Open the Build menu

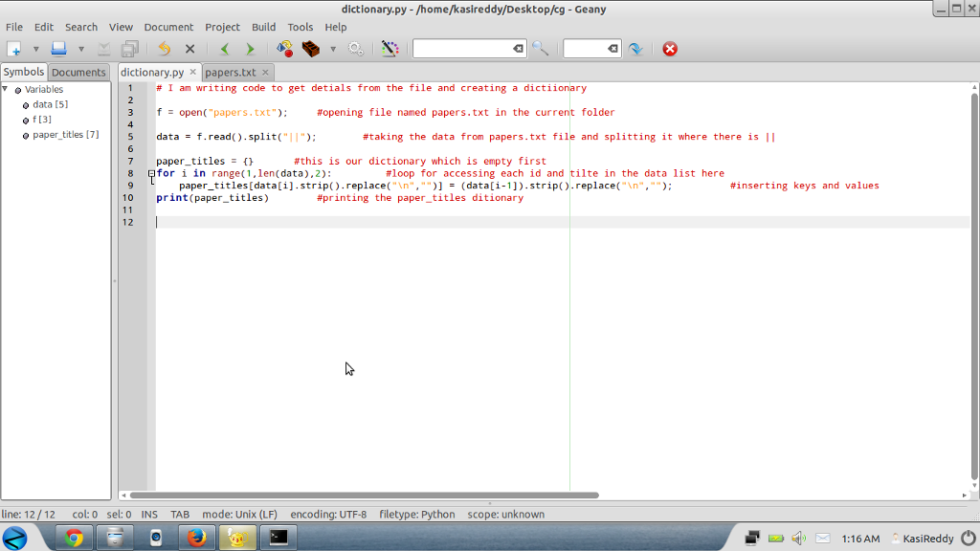264,27
